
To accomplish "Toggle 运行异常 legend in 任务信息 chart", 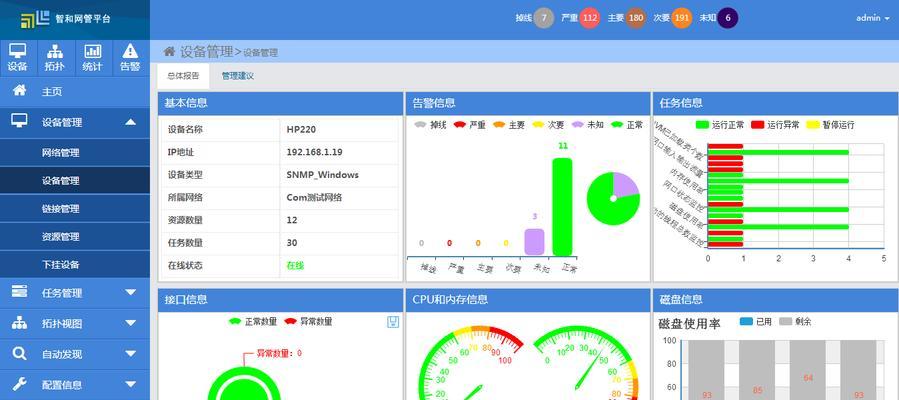I will point(775,125).
